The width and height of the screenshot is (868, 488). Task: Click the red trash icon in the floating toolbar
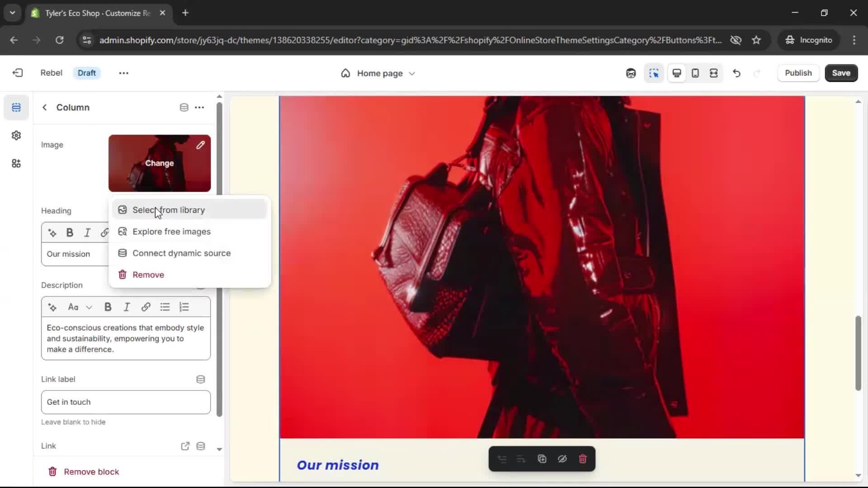pyautogui.click(x=582, y=459)
